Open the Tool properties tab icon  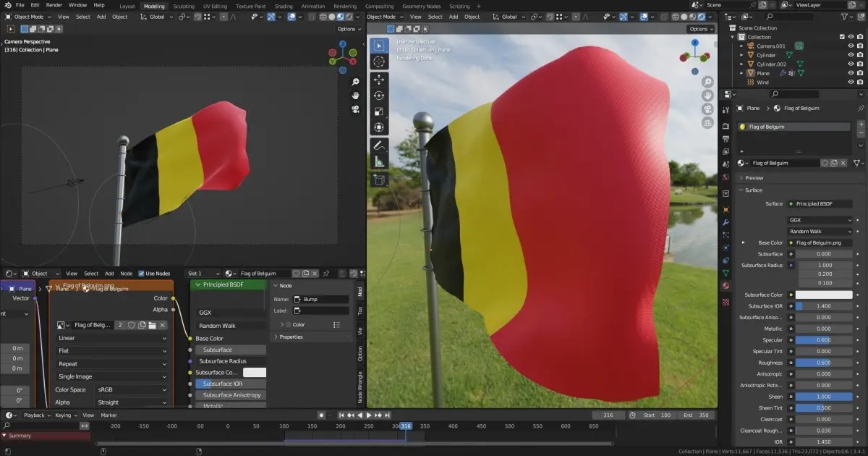click(x=726, y=109)
